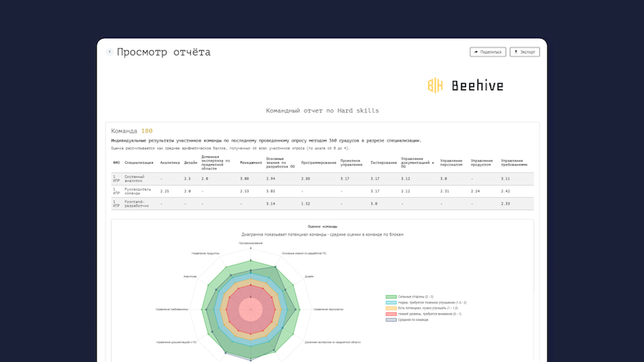644x362 pixels.
Task: Click the Управление требованиями column header
Action: click(x=514, y=163)
